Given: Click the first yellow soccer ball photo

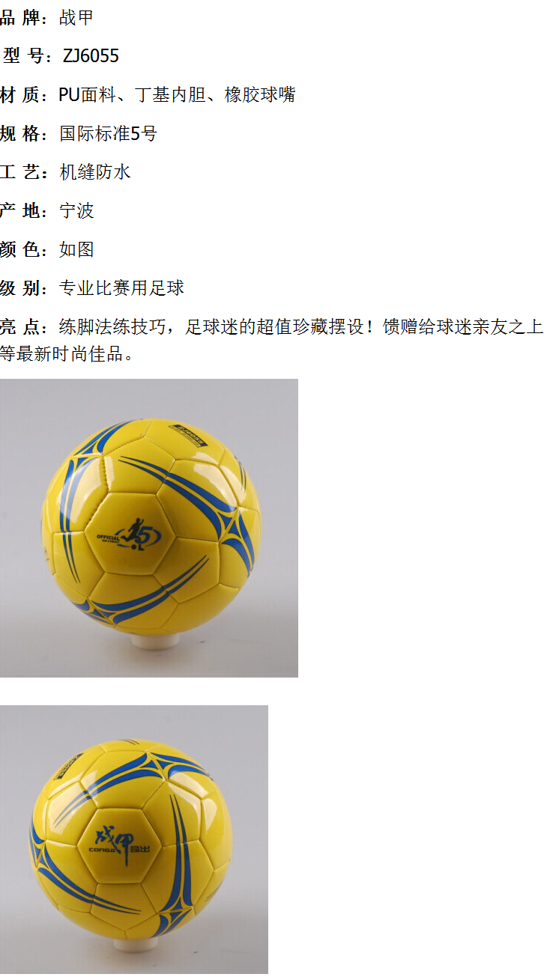Looking at the screenshot, I should pyautogui.click(x=149, y=528).
